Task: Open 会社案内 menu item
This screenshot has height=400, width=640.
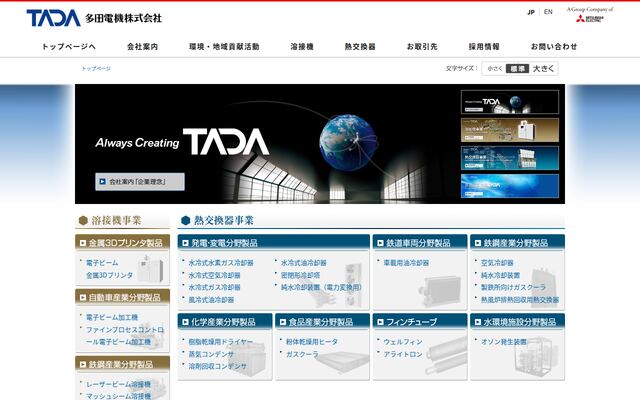Action: 142,47
